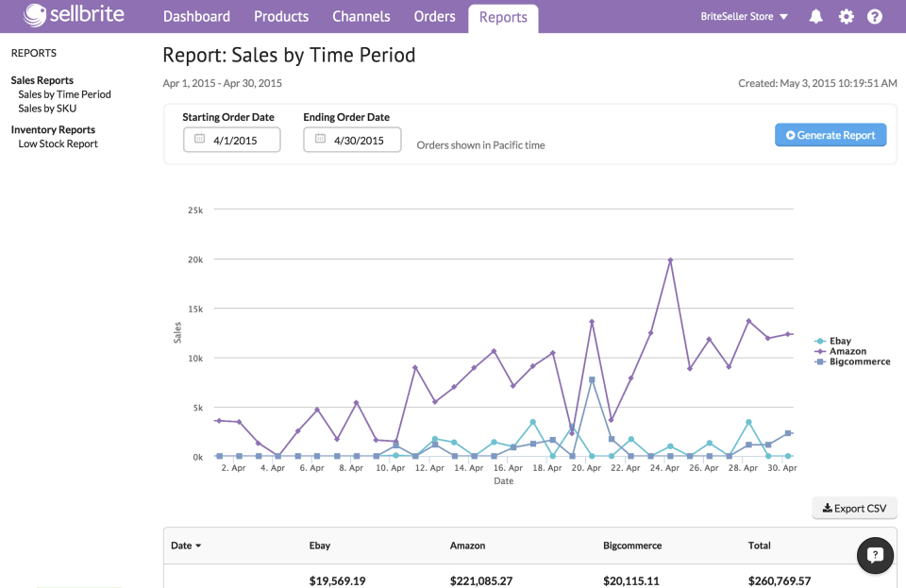Click the help question mark icon

875,17
